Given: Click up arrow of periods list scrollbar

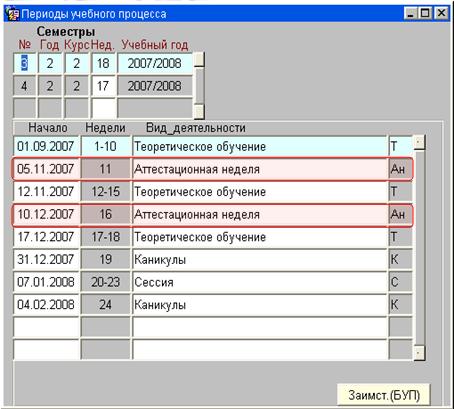Looking at the screenshot, I should click(419, 143).
